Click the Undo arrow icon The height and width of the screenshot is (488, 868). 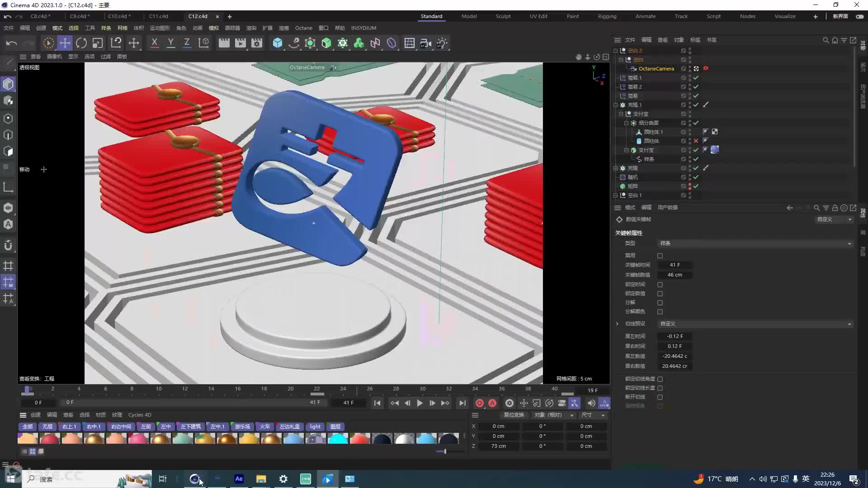(x=12, y=43)
